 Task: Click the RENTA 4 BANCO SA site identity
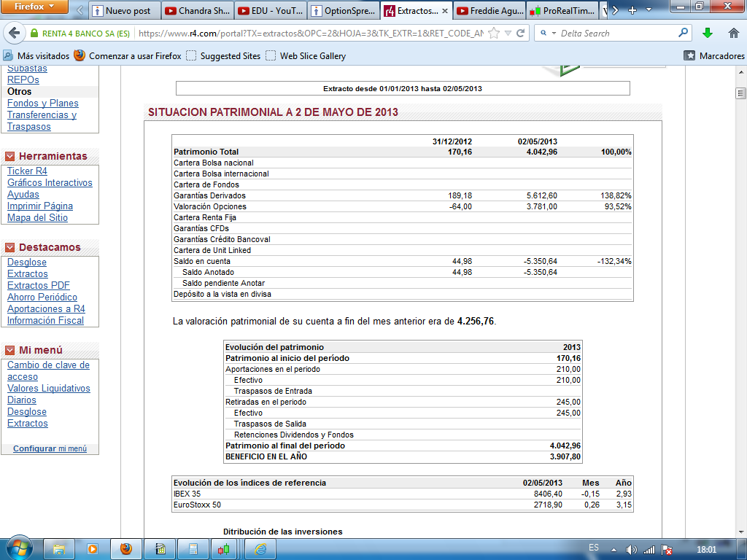coord(80,34)
